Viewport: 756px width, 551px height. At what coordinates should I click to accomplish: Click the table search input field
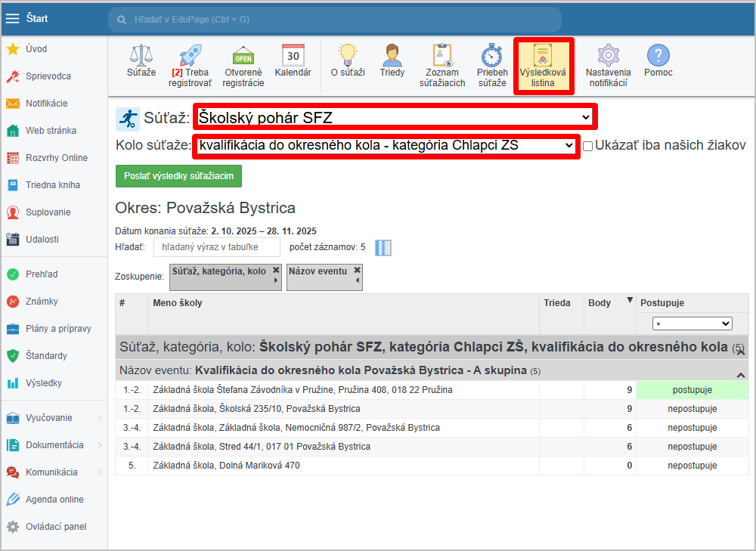(216, 247)
